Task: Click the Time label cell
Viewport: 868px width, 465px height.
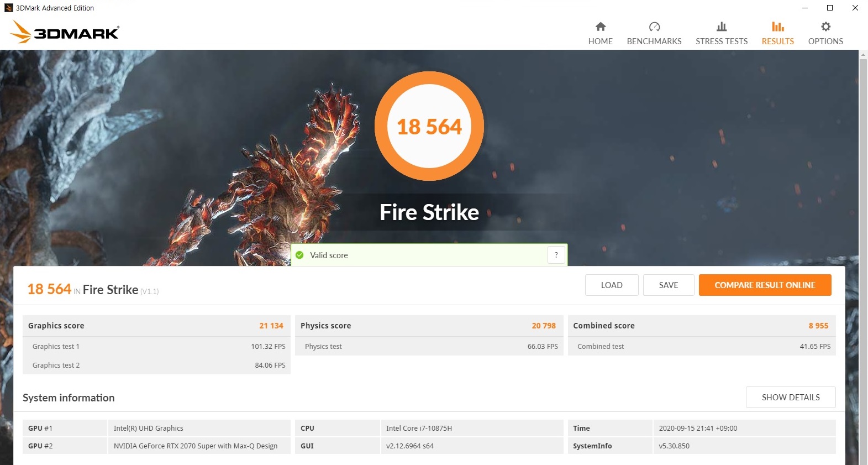Action: click(610, 428)
